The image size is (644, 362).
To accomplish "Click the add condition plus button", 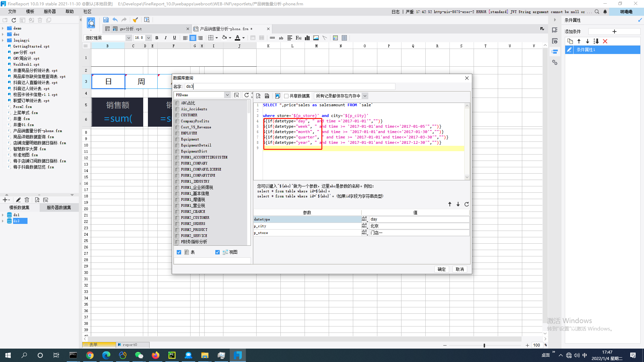I will (614, 32).
